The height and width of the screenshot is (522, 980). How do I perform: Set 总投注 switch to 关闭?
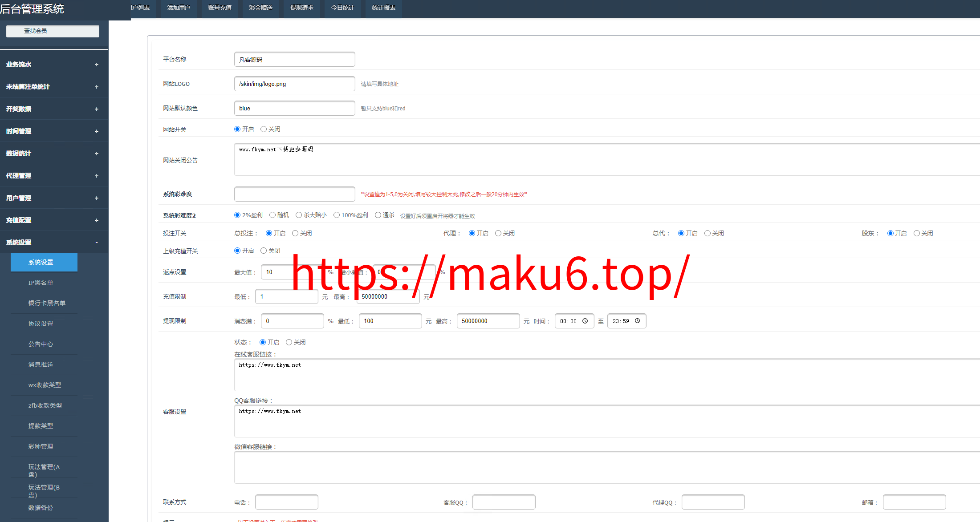pos(295,234)
